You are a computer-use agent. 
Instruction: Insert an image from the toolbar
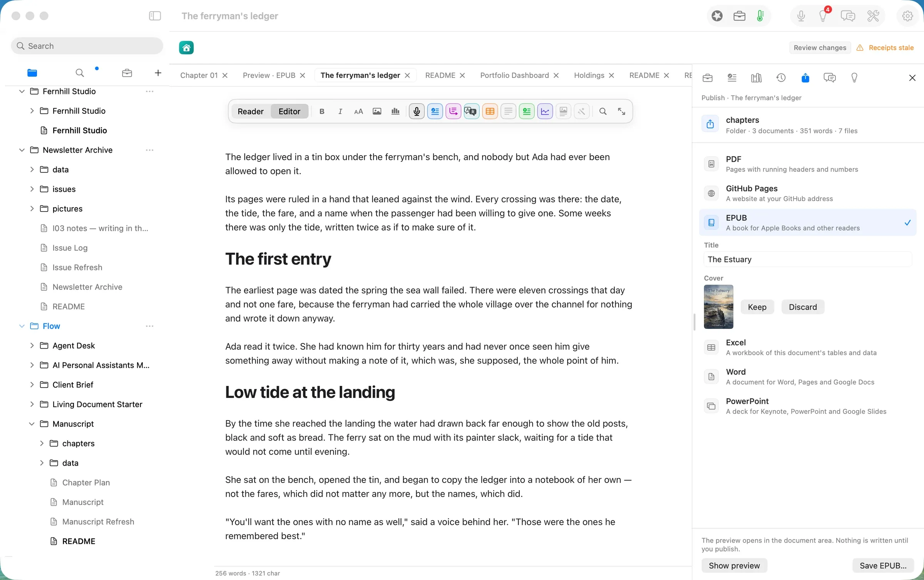(x=377, y=111)
